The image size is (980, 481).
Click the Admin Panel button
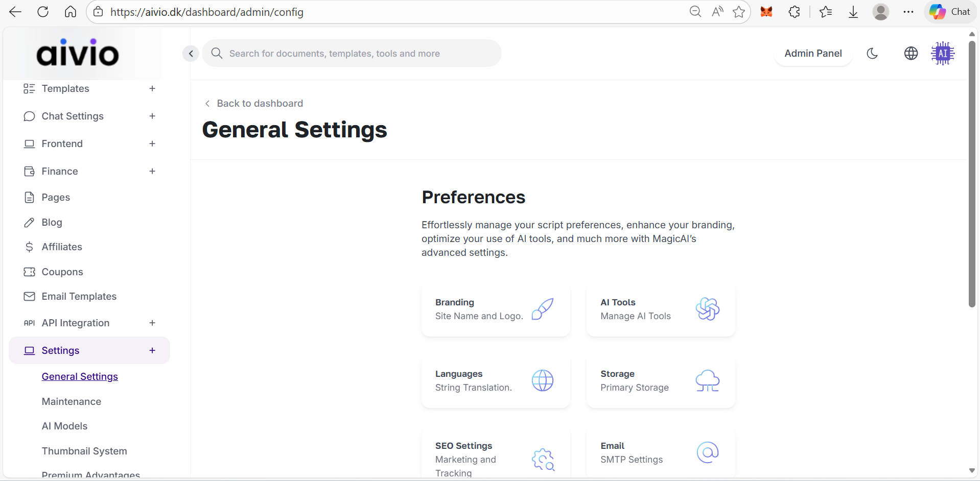(812, 53)
